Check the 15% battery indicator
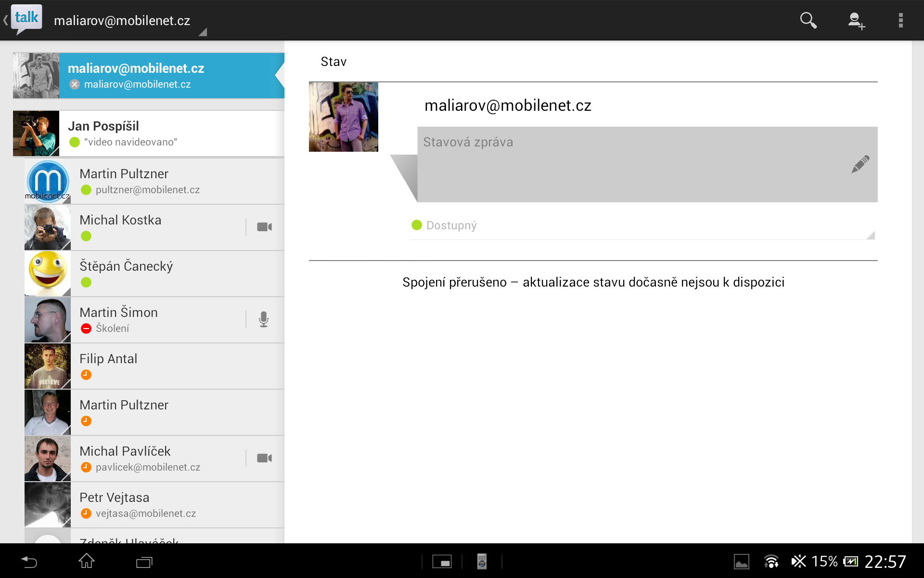The width and height of the screenshot is (924, 578). coord(825,561)
